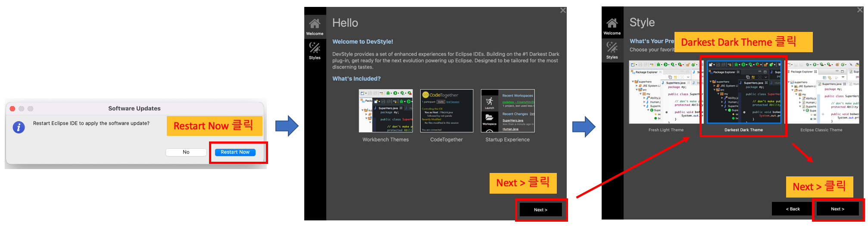Click the 'Welcome to DevStyle!' heading
Image resolution: width=868 pixels, height=226 pixels.
362,42
